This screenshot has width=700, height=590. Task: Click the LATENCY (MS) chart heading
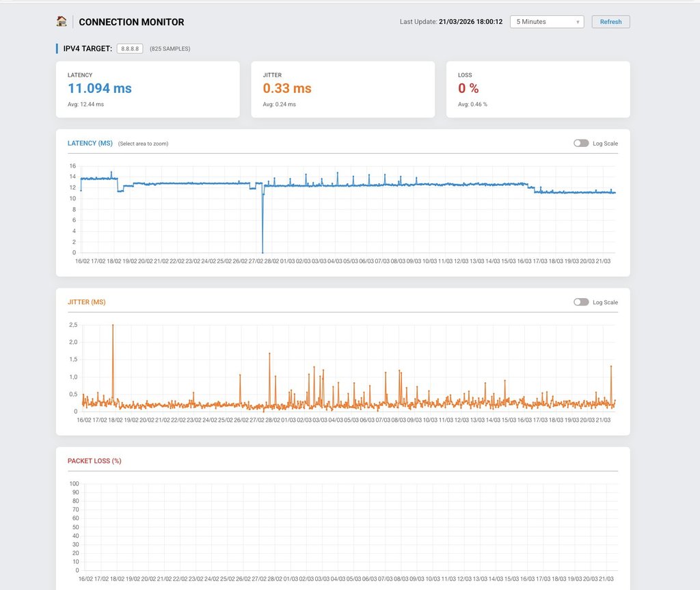(90, 144)
